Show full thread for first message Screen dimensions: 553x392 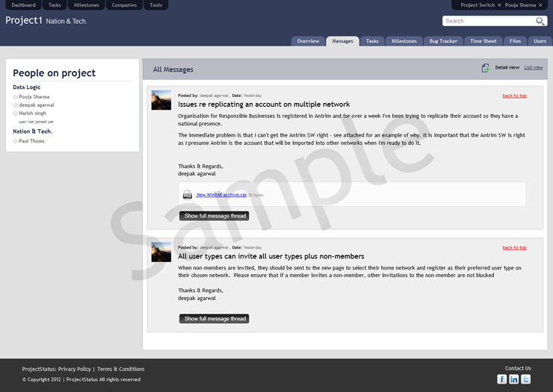click(214, 216)
